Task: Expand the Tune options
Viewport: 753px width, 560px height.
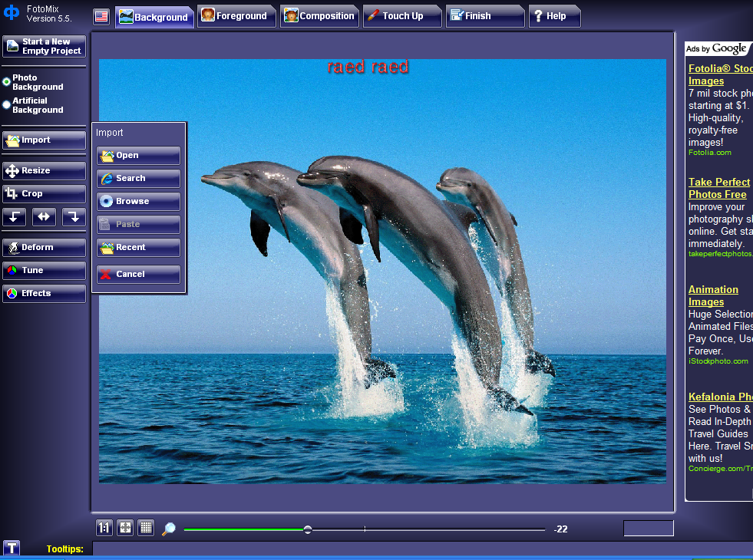Action: 44,270
